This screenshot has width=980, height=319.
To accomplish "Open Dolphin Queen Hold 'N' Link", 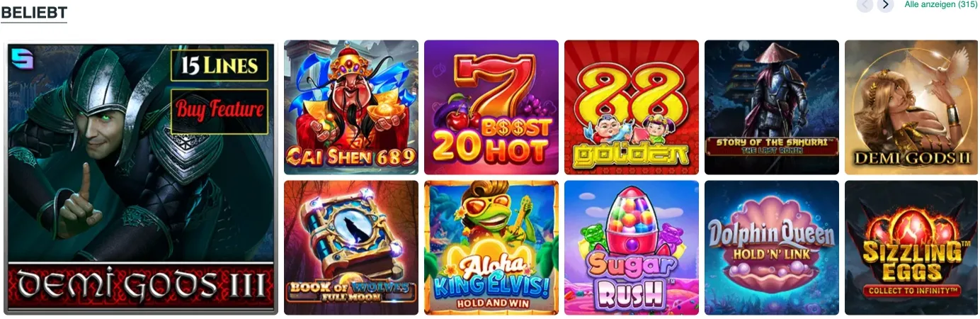I will [772, 247].
